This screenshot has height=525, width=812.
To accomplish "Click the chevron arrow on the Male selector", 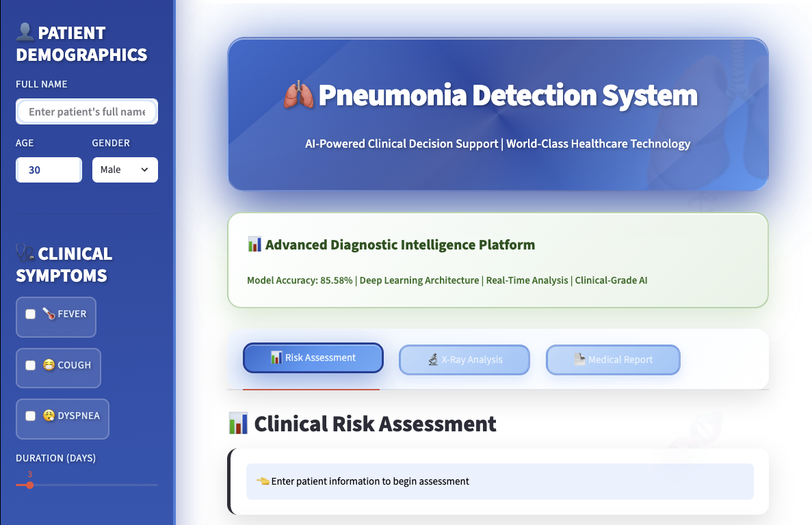I will (x=144, y=170).
